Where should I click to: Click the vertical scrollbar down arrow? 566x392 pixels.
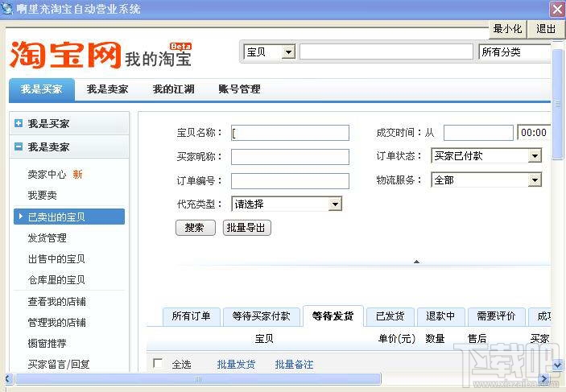tap(558, 365)
